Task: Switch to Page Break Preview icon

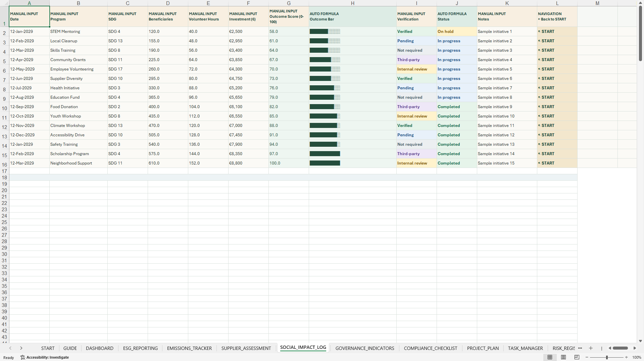Action: pyautogui.click(x=577, y=357)
